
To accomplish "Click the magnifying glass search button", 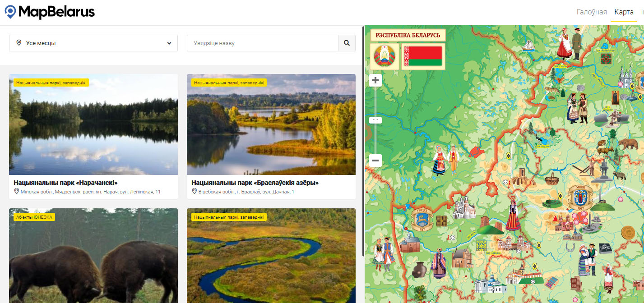I will click(347, 43).
